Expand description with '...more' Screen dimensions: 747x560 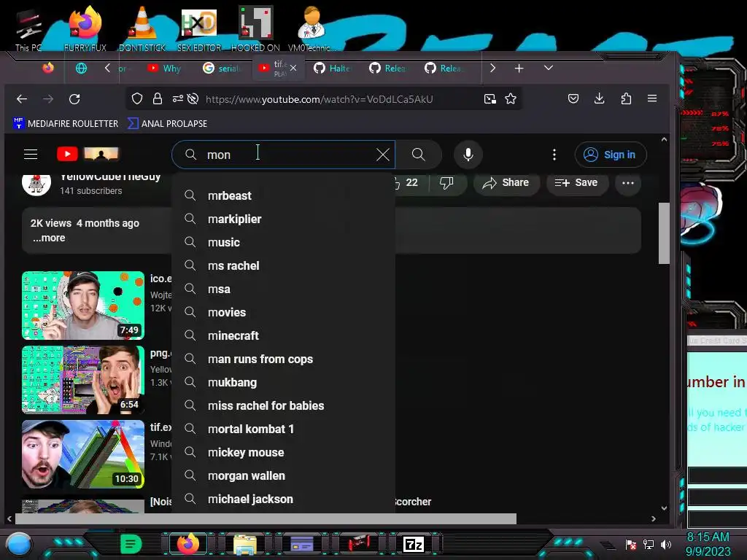(x=49, y=238)
